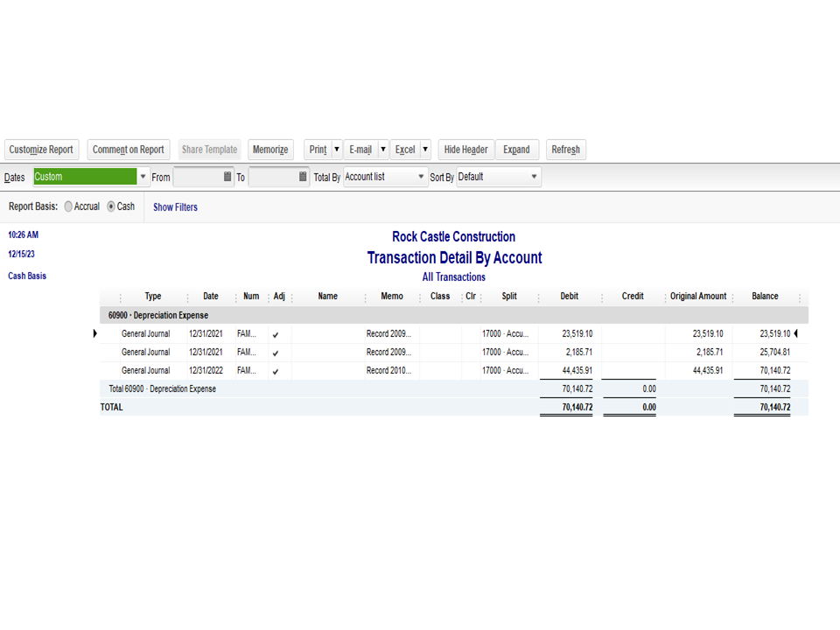
Task: Select 60900 Depreciation Expense account row
Action: click(x=454, y=315)
